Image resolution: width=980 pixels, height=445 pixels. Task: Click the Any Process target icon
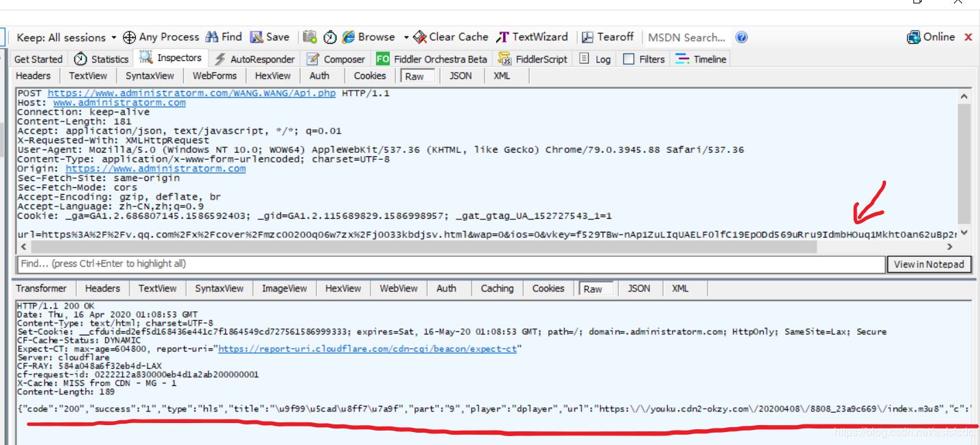click(x=129, y=37)
